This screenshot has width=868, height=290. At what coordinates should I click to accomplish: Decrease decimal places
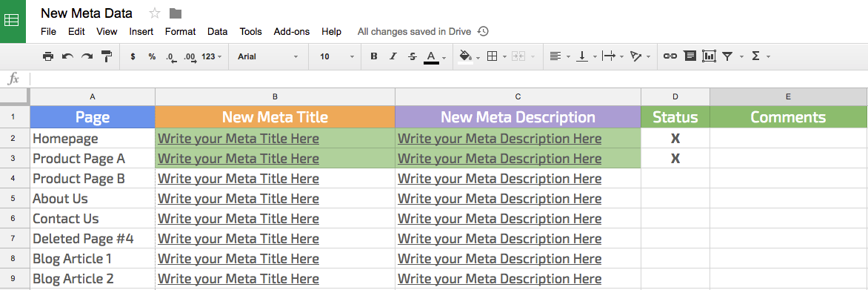point(171,56)
